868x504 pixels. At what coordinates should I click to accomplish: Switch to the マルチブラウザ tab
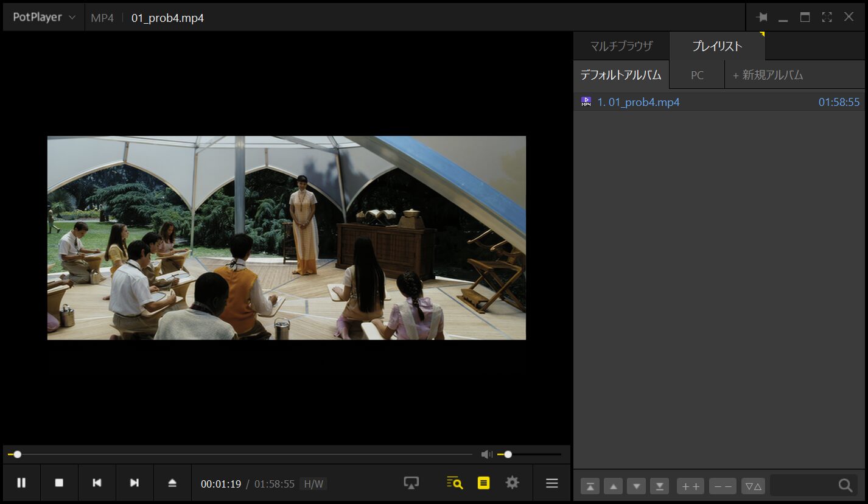pos(621,46)
